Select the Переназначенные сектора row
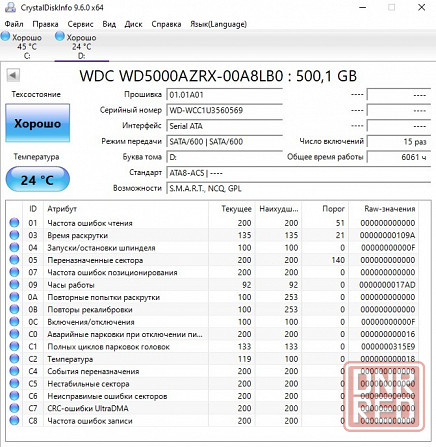The image size is (436, 447). [213, 260]
